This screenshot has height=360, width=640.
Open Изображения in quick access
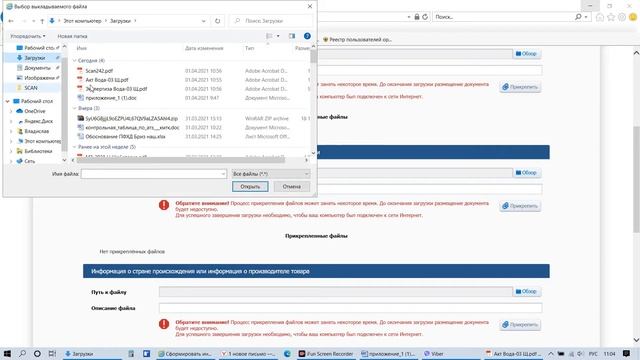[x=39, y=78]
